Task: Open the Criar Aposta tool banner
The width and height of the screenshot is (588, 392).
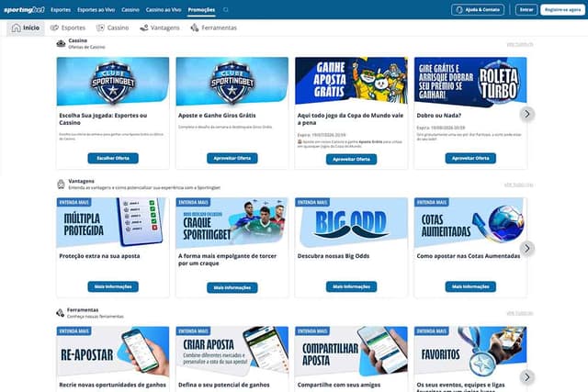Action: pos(232,352)
